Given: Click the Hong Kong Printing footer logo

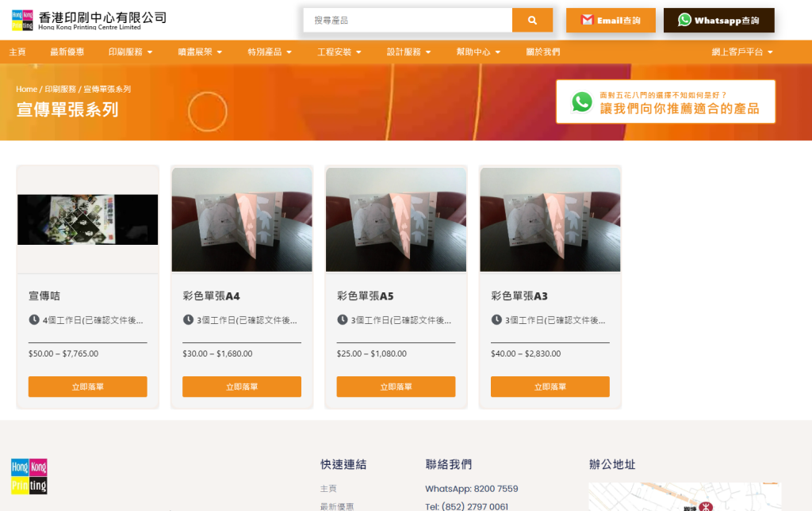Looking at the screenshot, I should (x=29, y=476).
